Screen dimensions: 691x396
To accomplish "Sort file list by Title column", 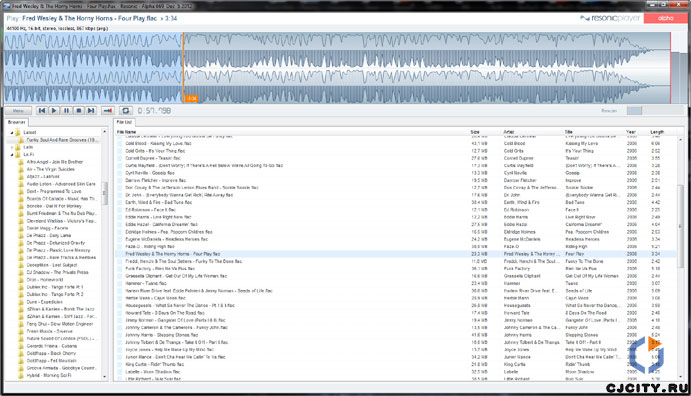I will (569, 132).
